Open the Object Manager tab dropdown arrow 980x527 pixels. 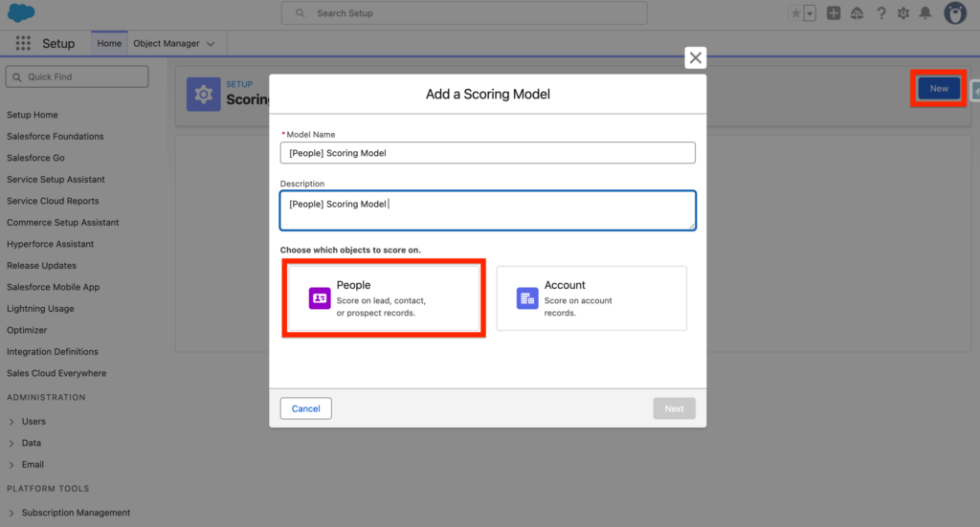pyautogui.click(x=211, y=44)
